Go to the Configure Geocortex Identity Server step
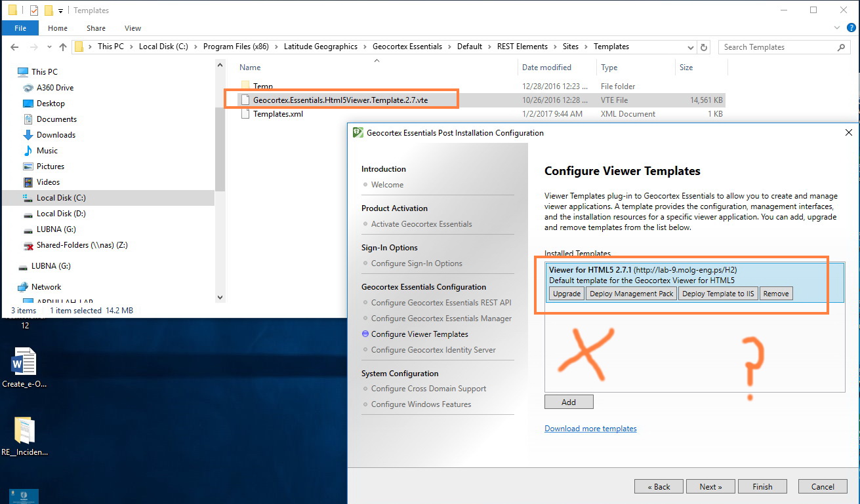This screenshot has height=504, width=860. point(433,350)
